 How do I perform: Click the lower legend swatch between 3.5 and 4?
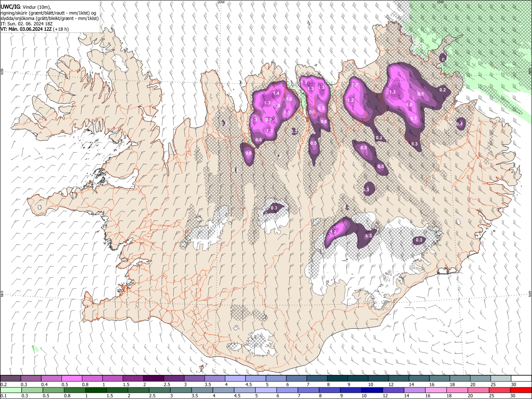tap(202, 390)
